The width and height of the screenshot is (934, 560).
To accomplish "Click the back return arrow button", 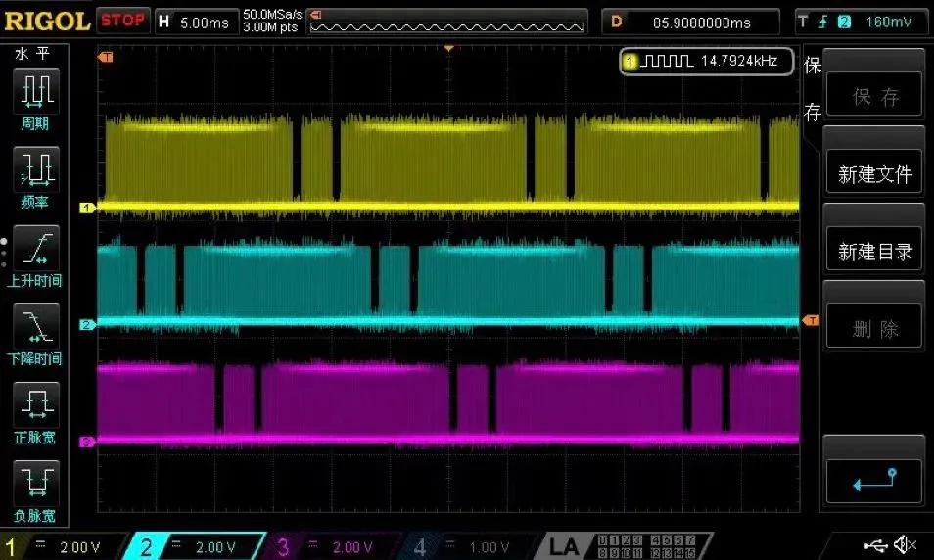I will [874, 481].
